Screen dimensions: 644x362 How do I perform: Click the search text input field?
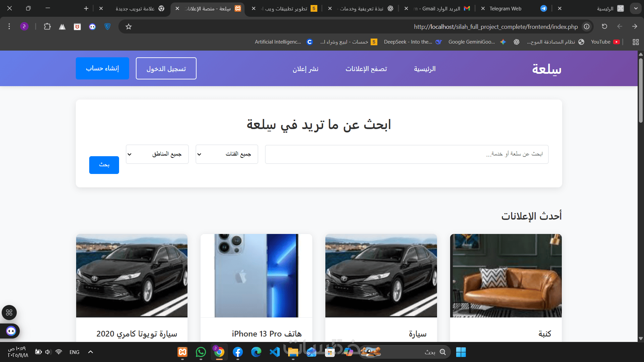(407, 154)
